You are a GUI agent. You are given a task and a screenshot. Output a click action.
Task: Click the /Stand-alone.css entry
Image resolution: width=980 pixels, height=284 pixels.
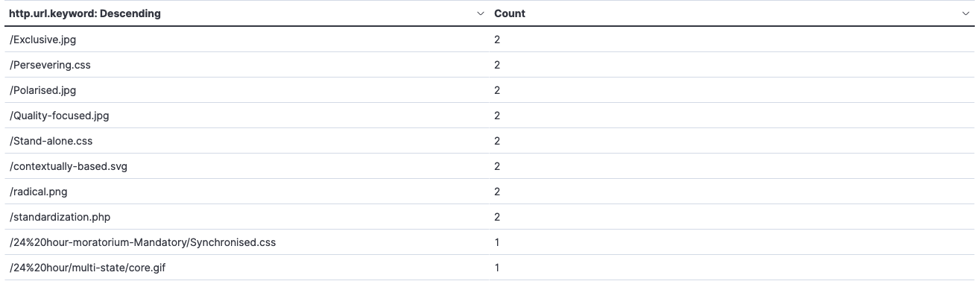click(51, 141)
